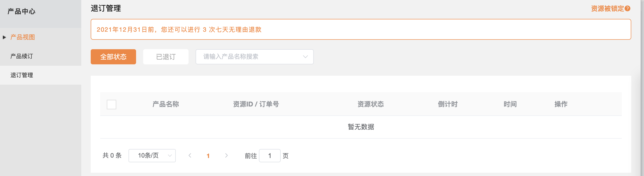
Task: Click the orange help question mark icon
Action: [x=627, y=9]
